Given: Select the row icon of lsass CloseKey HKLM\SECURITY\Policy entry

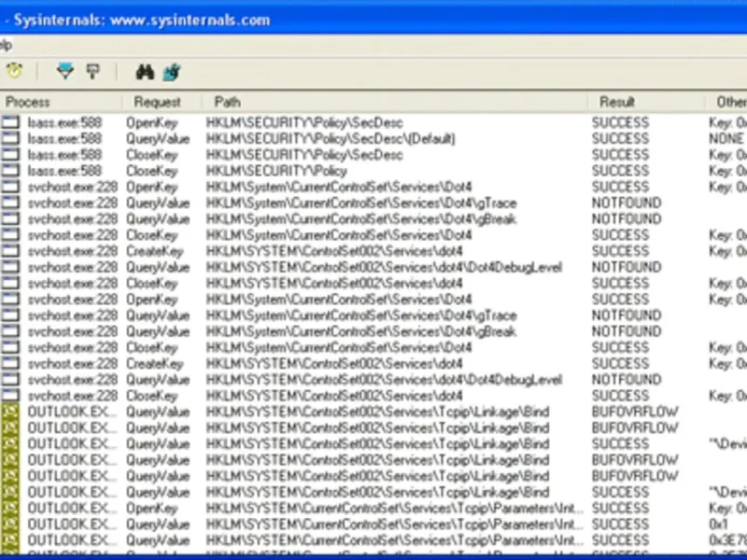Looking at the screenshot, I should 10,171.
